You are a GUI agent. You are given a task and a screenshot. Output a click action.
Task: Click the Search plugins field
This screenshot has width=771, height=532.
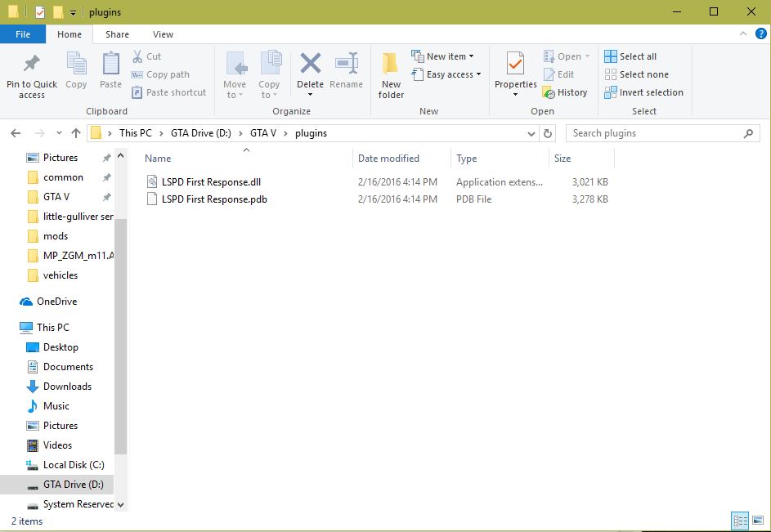click(663, 133)
